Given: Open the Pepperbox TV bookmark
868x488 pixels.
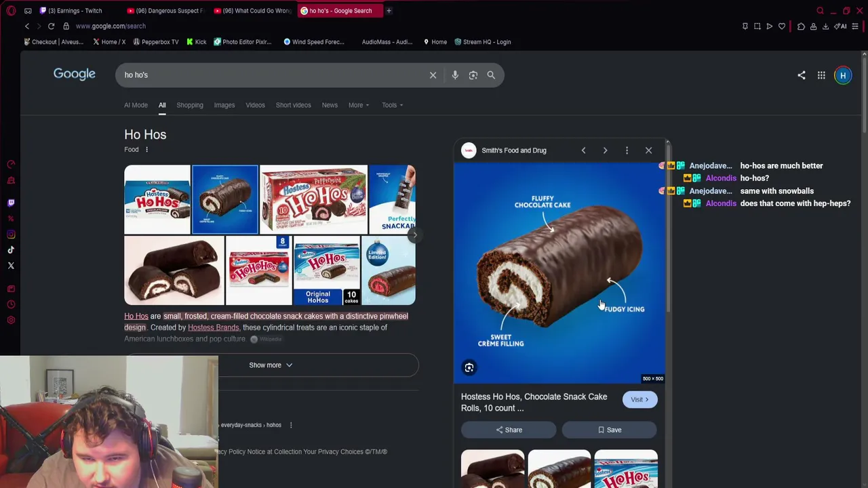Looking at the screenshot, I should (x=155, y=42).
